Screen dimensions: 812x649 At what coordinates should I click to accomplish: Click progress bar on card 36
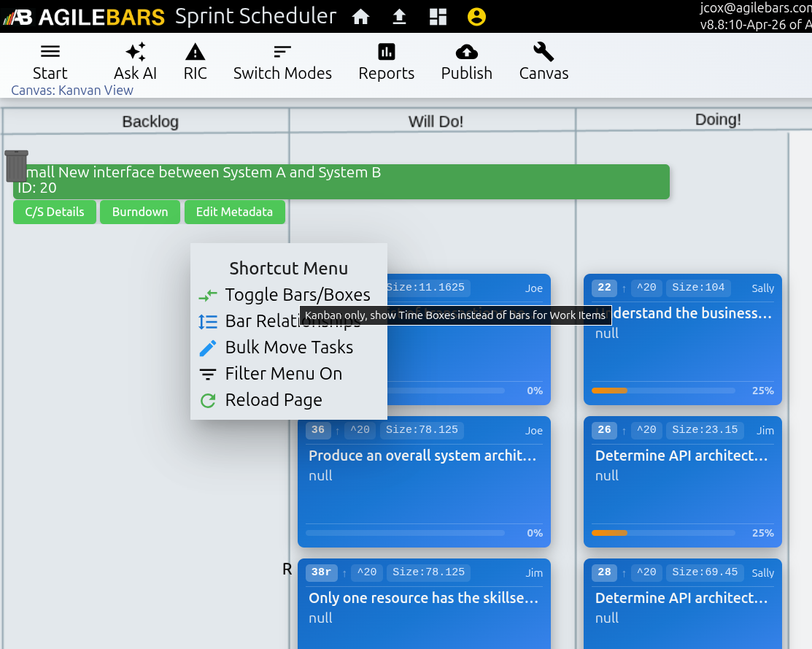coord(405,533)
